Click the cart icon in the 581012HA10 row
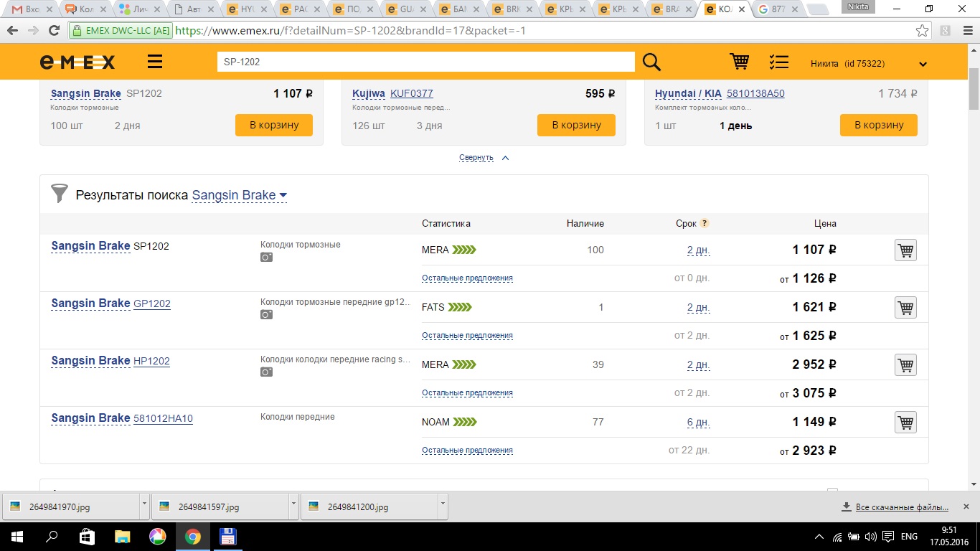Image resolution: width=980 pixels, height=551 pixels. click(905, 423)
